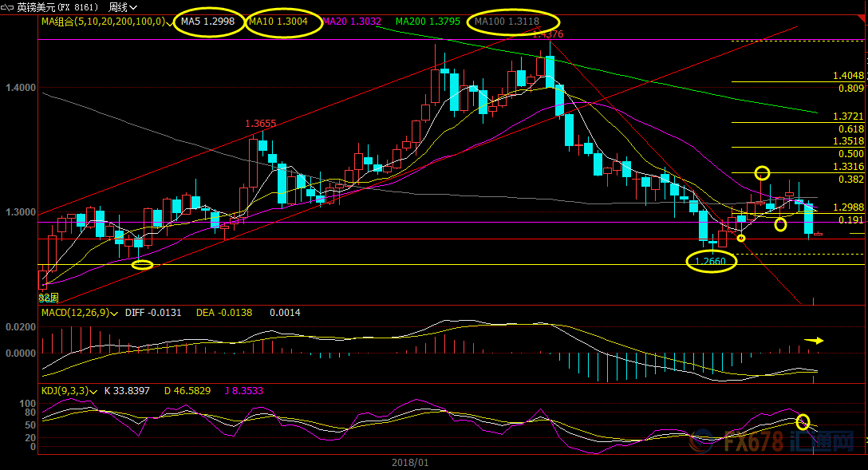Click the yellow circle marker on KDJ crossover

(803, 421)
